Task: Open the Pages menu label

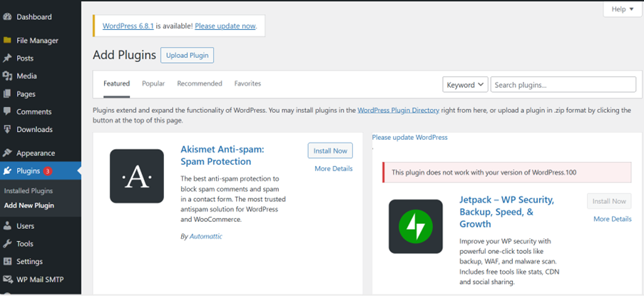Action: (26, 94)
